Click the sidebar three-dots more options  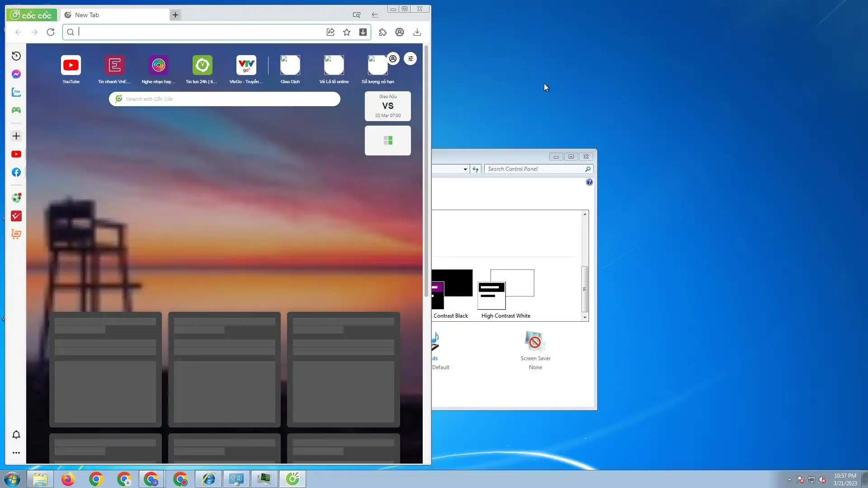(x=16, y=453)
